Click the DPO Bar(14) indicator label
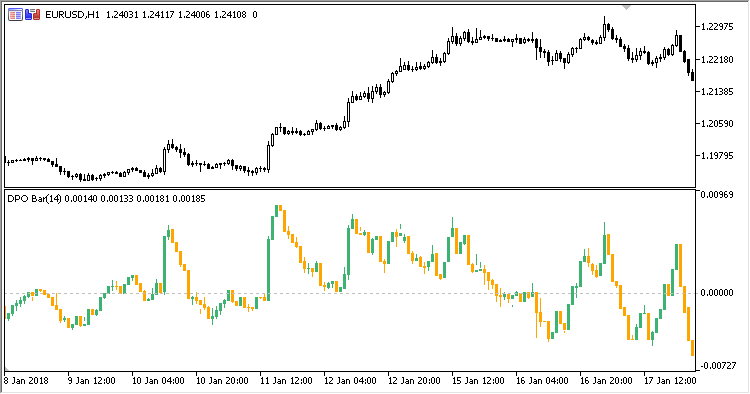This screenshot has width=750, height=394. point(34,198)
